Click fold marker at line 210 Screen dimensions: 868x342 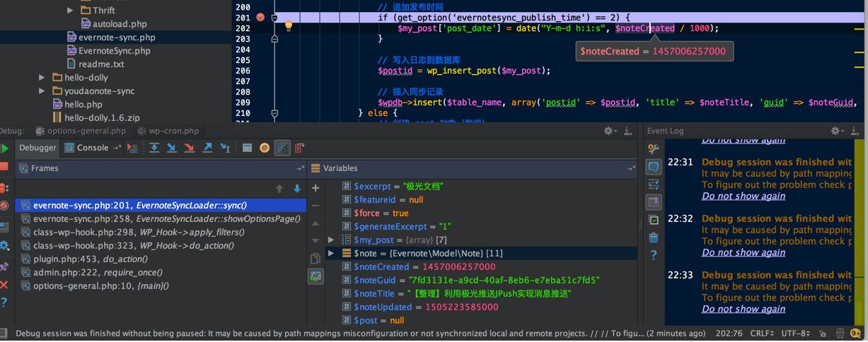(274, 113)
